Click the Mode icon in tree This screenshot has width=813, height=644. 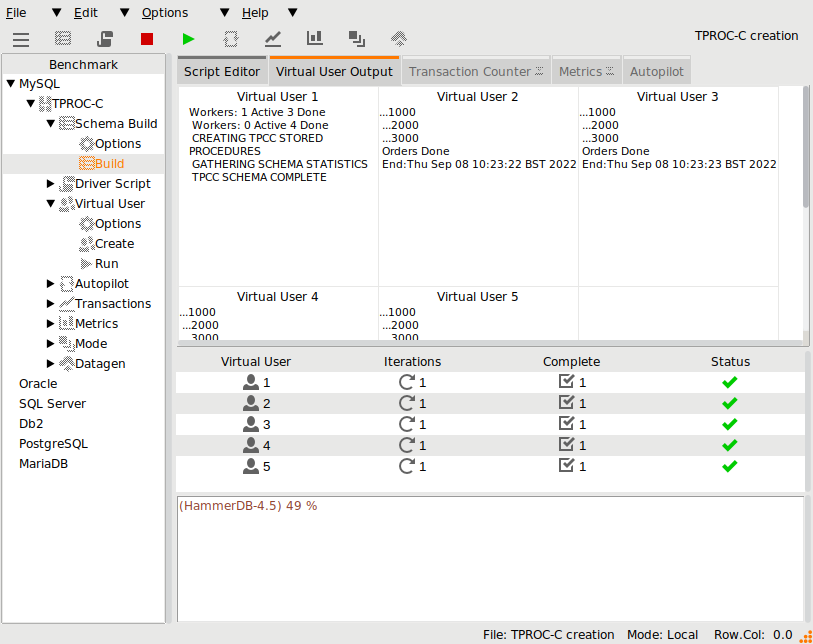click(66, 343)
